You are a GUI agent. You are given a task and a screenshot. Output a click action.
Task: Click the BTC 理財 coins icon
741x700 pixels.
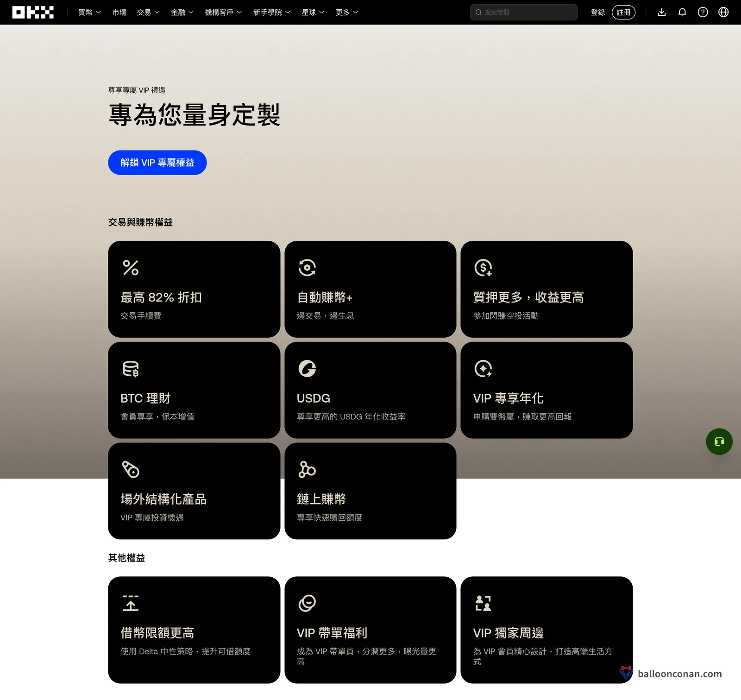point(131,369)
